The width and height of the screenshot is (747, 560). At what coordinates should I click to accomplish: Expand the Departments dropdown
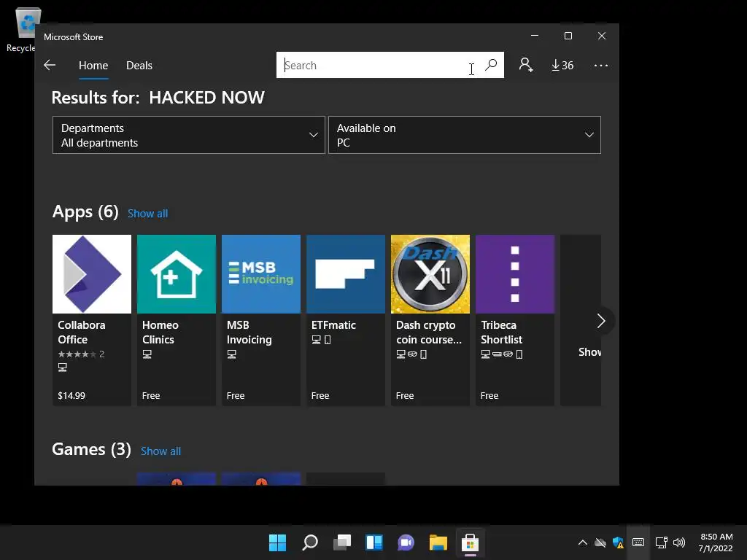[189, 135]
